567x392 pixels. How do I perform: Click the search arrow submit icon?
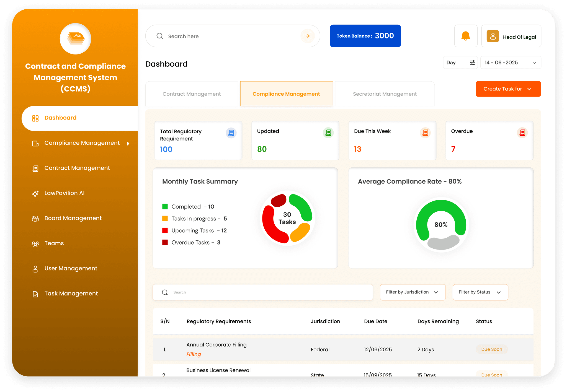[307, 36]
